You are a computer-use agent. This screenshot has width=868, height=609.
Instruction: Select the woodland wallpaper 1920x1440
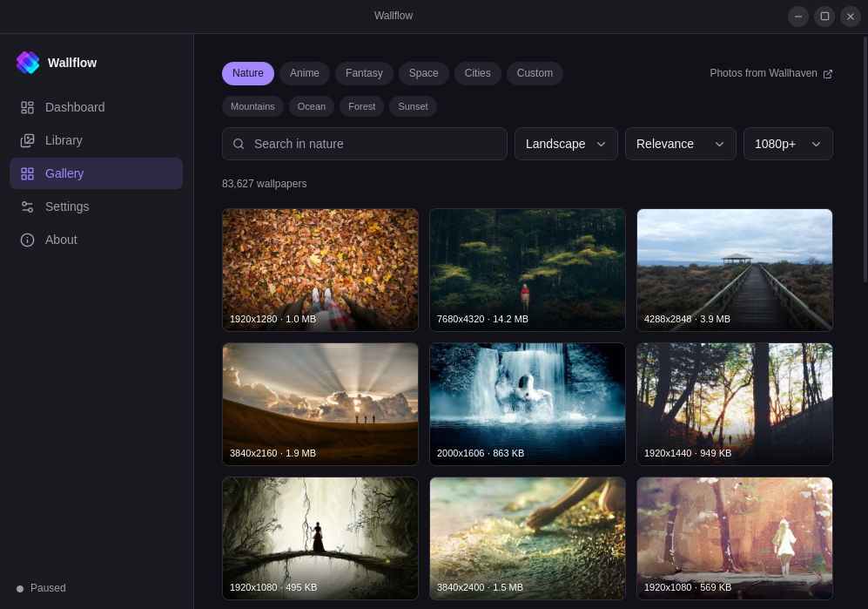pos(735,404)
